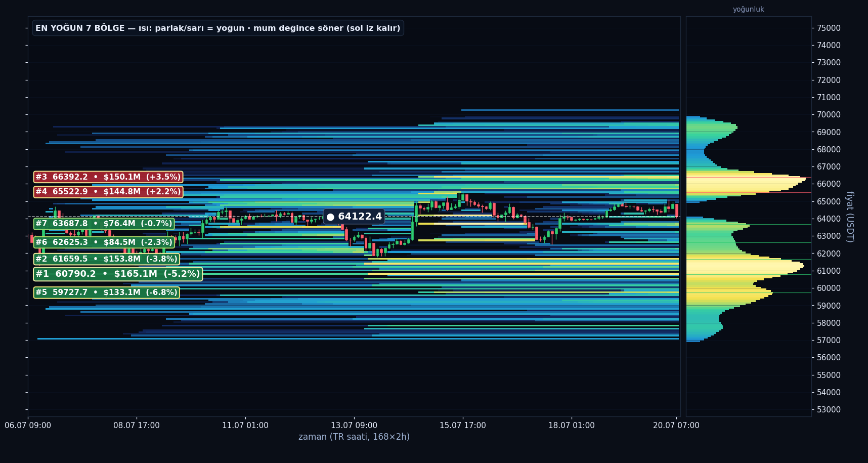
Task: Click the 73000 price tick
Action: tap(829, 63)
